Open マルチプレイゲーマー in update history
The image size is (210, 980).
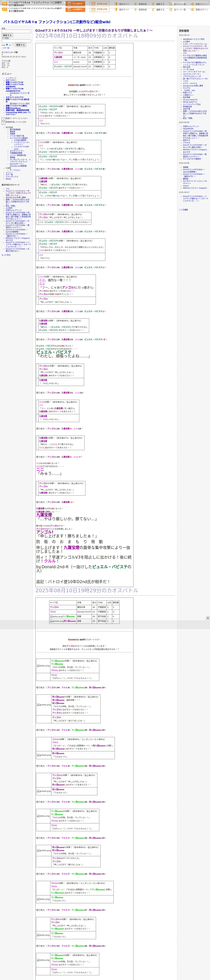coord(192,74)
